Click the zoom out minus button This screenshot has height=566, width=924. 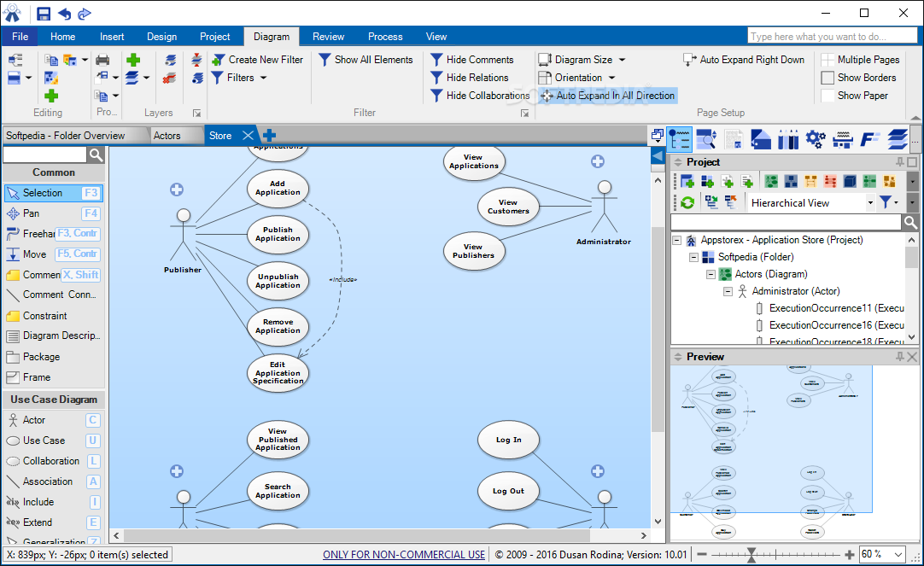(701, 555)
